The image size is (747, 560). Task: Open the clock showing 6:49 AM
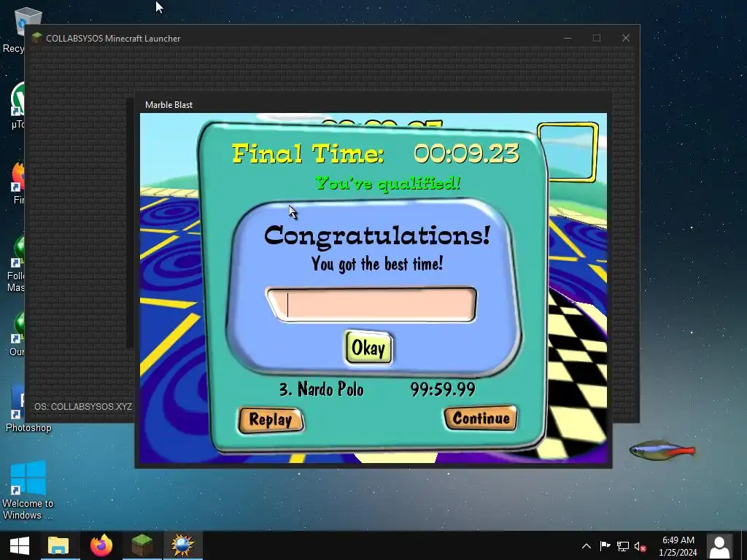click(678, 546)
